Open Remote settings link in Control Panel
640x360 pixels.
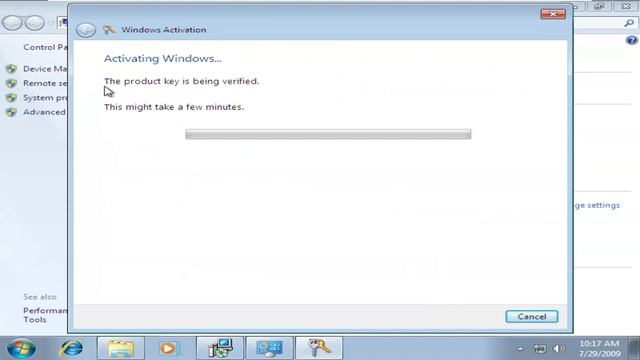pos(45,83)
